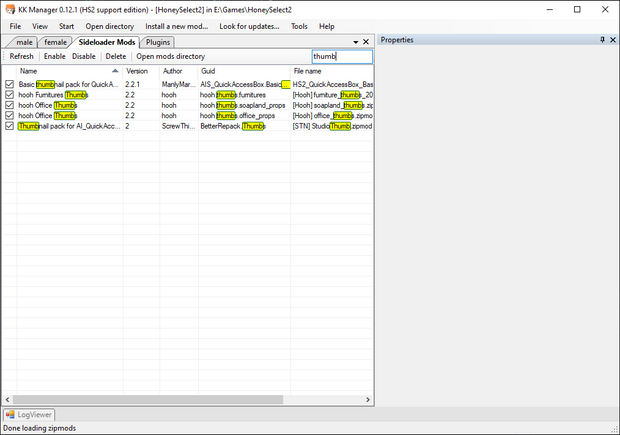Switch to the female tab
Viewport: 620px width, 435px height.
click(x=55, y=42)
